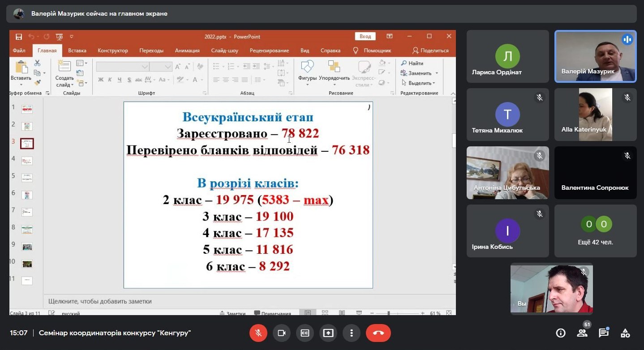Open the Анимация ribbon tab

(187, 51)
